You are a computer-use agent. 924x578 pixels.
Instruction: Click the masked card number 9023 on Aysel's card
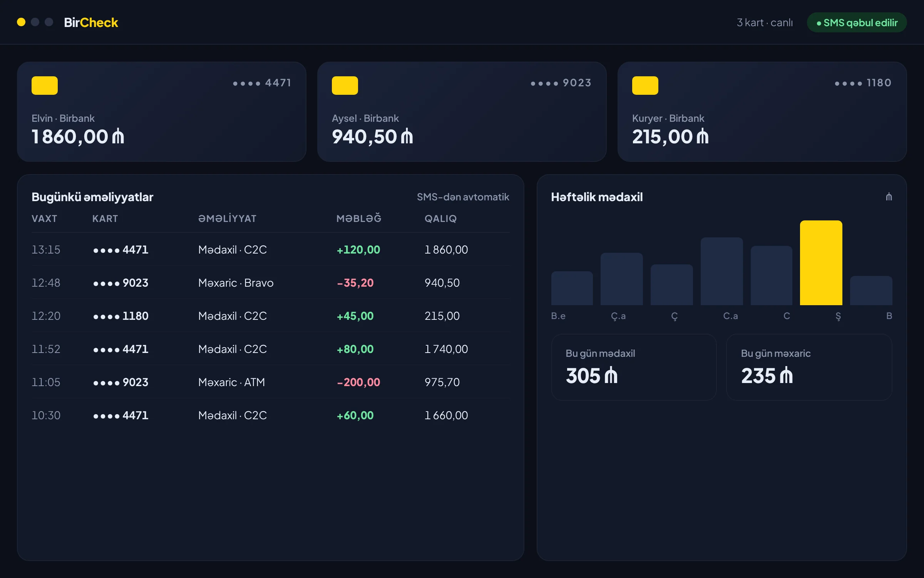pyautogui.click(x=561, y=83)
